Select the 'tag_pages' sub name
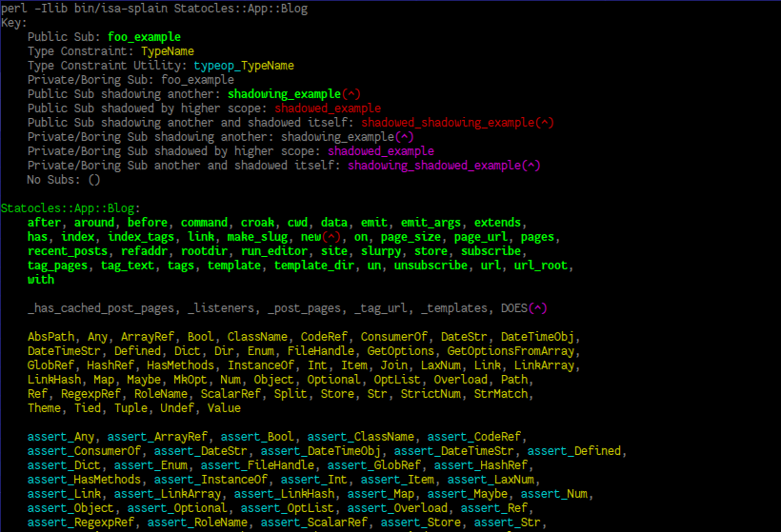 [57, 266]
